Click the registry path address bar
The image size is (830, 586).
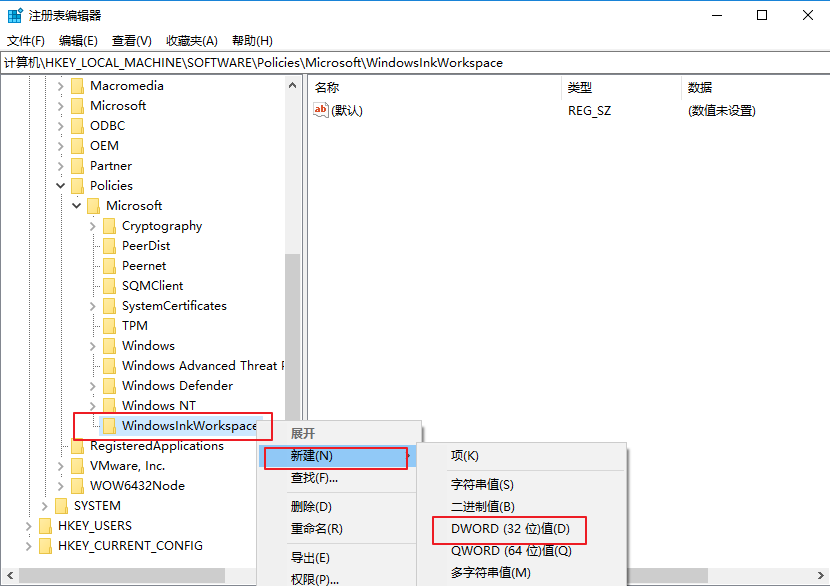coord(400,62)
